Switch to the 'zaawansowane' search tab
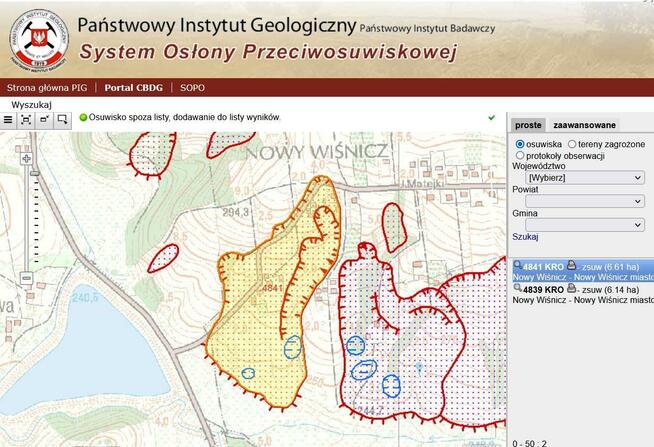Screen dimensions: 654x447 click(585, 125)
